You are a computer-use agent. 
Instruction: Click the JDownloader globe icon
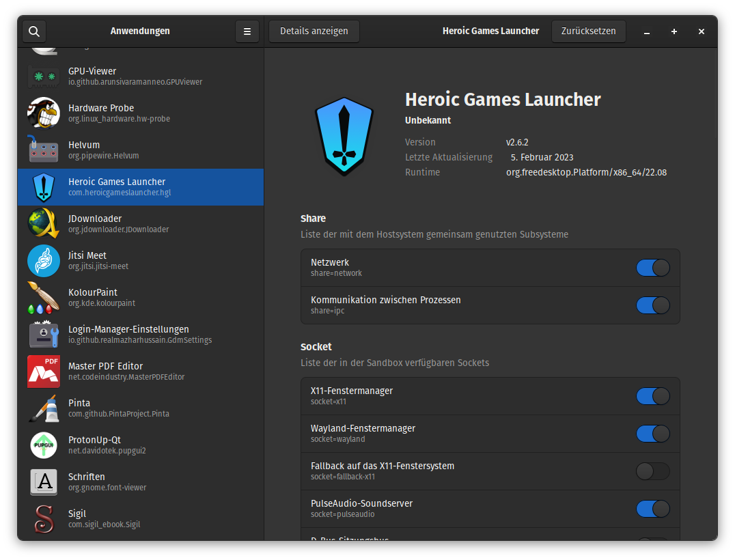44,223
